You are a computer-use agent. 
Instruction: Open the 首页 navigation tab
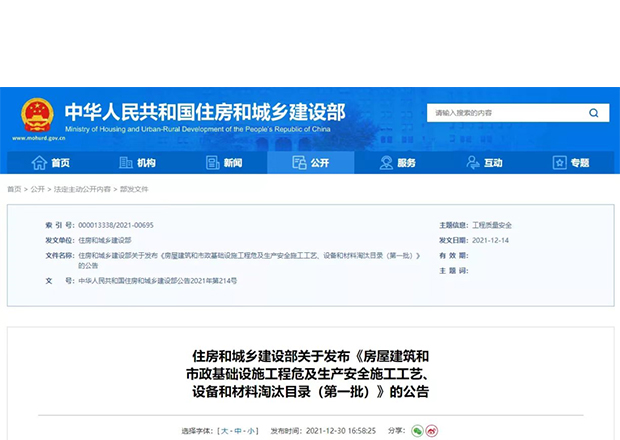[x=50, y=162]
